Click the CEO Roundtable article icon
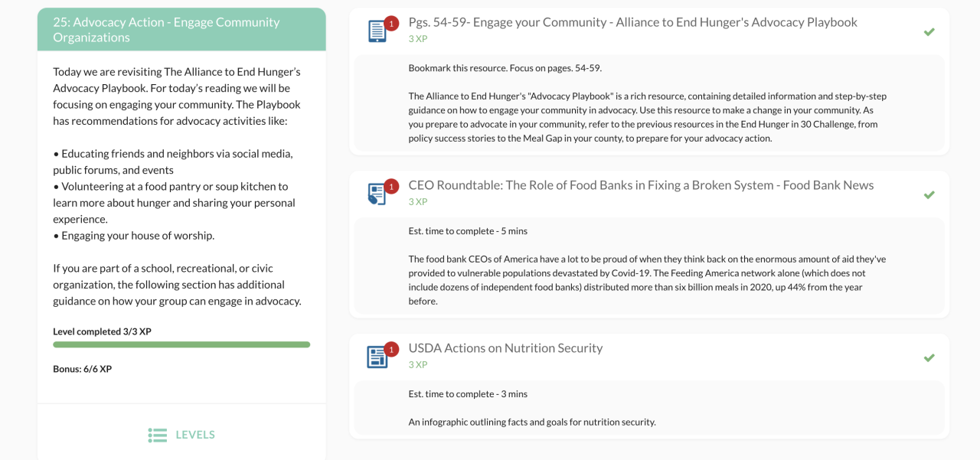This screenshot has height=460, width=980. 377,194
